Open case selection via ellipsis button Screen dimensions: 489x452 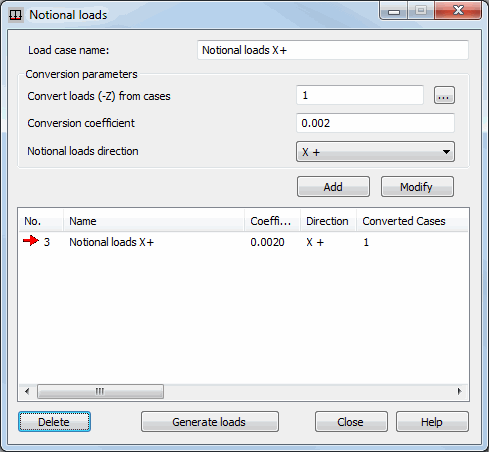coord(444,96)
